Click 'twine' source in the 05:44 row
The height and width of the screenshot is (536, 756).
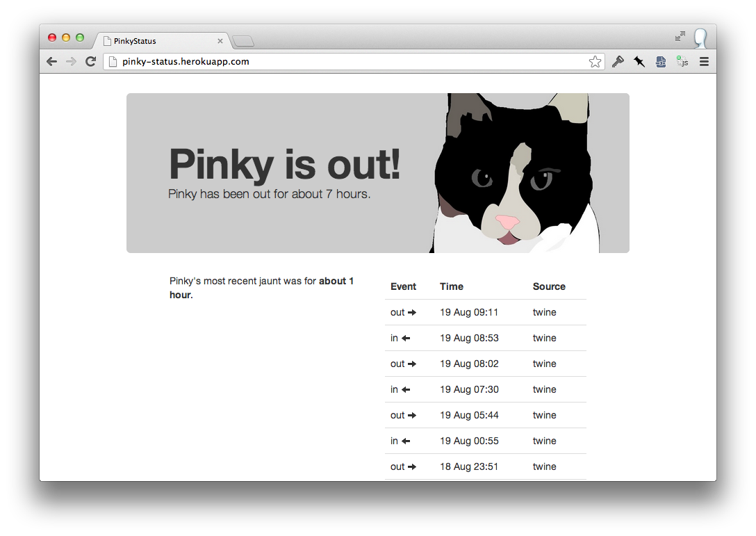click(544, 415)
